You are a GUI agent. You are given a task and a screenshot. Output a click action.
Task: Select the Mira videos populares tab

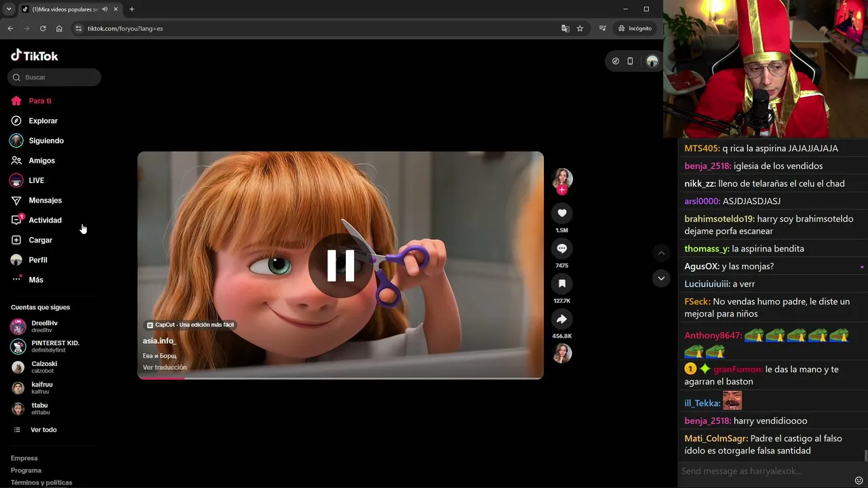(69, 9)
